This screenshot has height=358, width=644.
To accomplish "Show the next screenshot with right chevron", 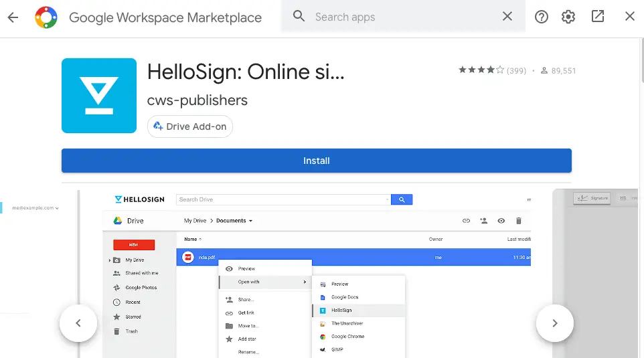I will point(554,323).
